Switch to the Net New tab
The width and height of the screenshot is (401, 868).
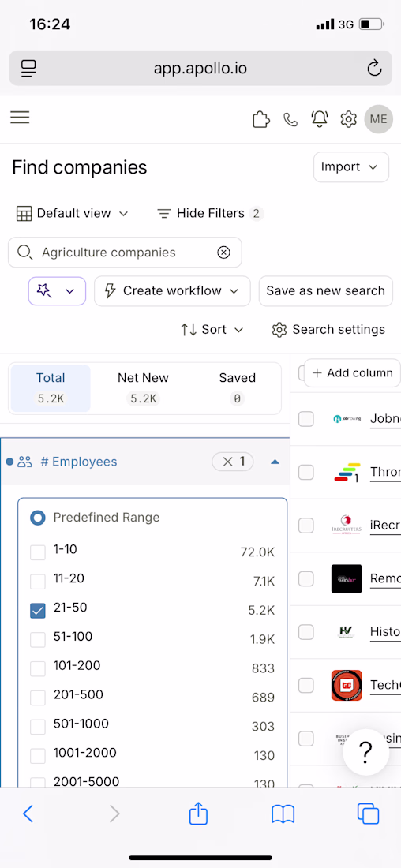click(x=143, y=388)
